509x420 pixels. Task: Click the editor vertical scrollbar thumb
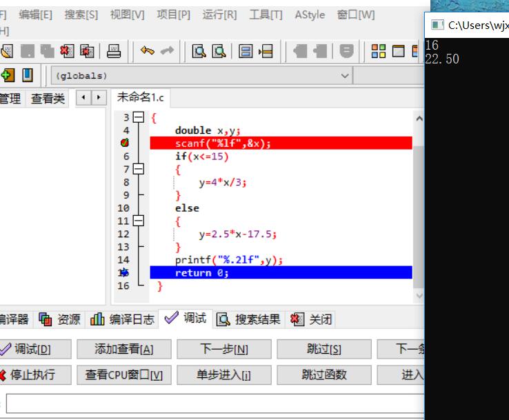click(419, 217)
